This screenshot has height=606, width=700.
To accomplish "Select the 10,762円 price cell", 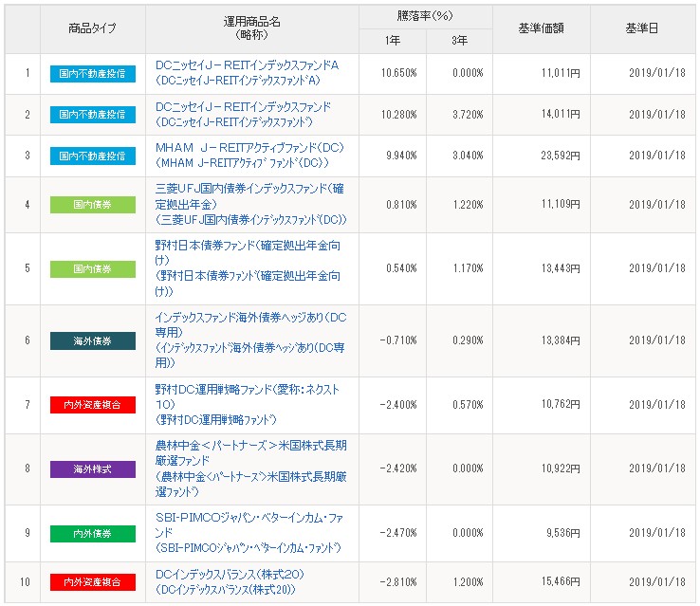I will [x=542, y=404].
